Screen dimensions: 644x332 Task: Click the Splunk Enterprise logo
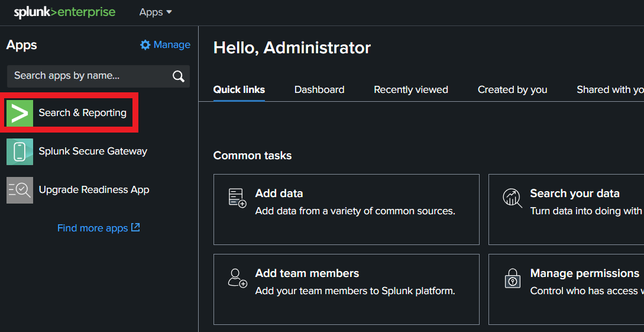pos(64,12)
